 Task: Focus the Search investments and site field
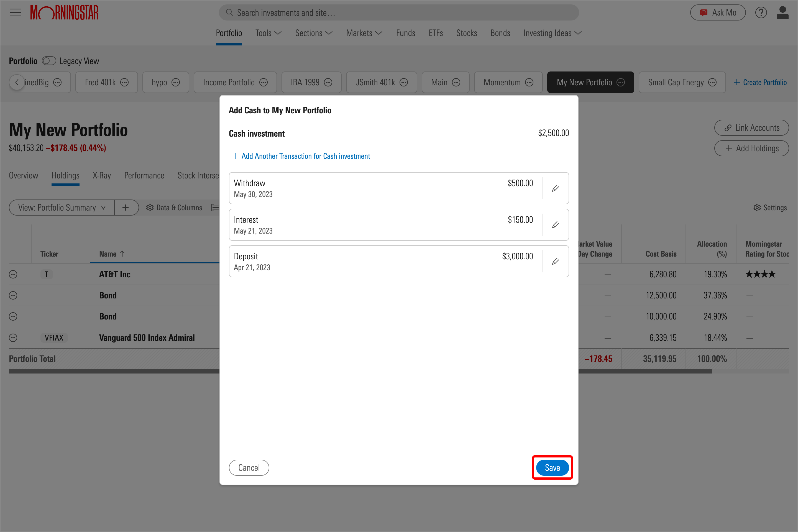(399, 12)
